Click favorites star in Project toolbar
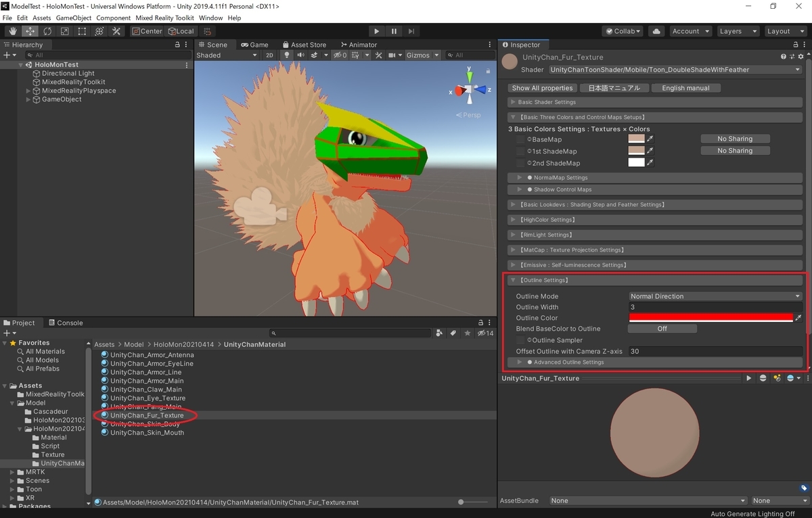The height and width of the screenshot is (518, 812). 467,333
